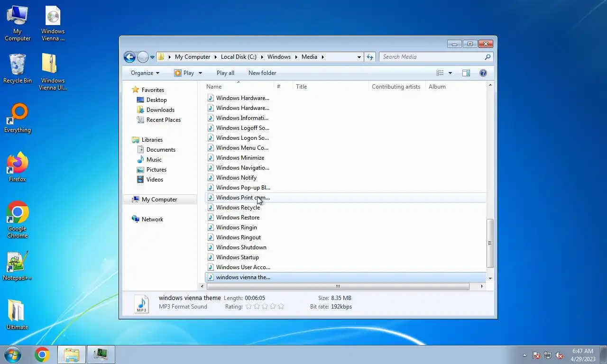Open the Documents library
Image resolution: width=607 pixels, height=364 pixels.
tap(161, 150)
